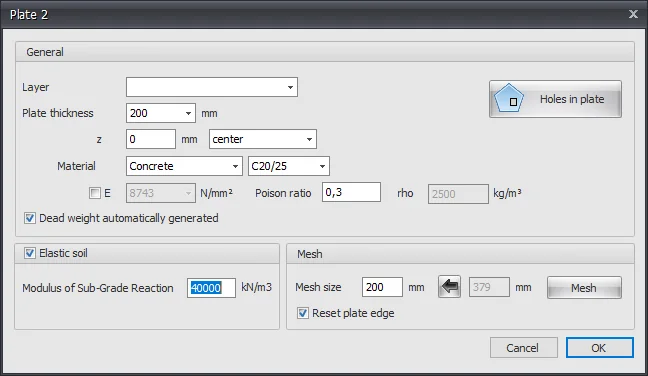This screenshot has height=376, width=648.
Task: Expand the Plate thickness dropdown arrow
Action: pyautogui.click(x=188, y=113)
